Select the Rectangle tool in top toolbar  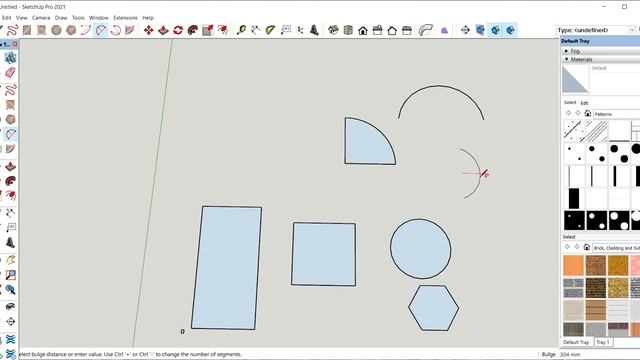[27, 30]
